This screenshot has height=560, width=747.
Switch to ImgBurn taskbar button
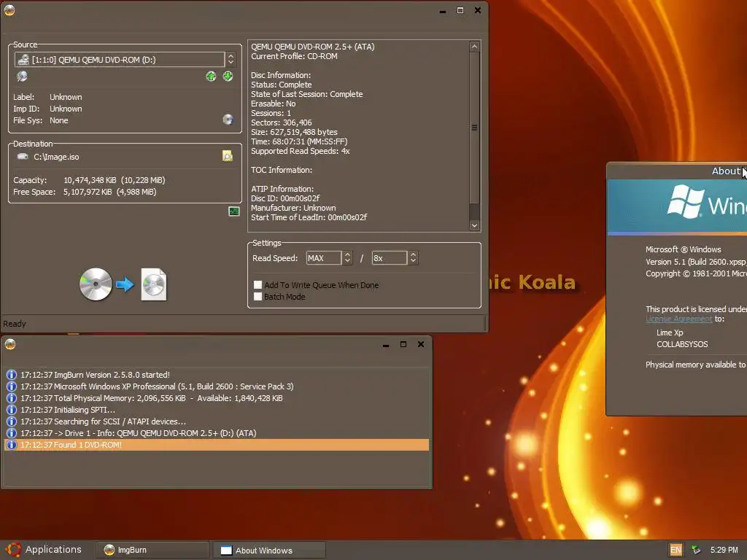tap(152, 550)
